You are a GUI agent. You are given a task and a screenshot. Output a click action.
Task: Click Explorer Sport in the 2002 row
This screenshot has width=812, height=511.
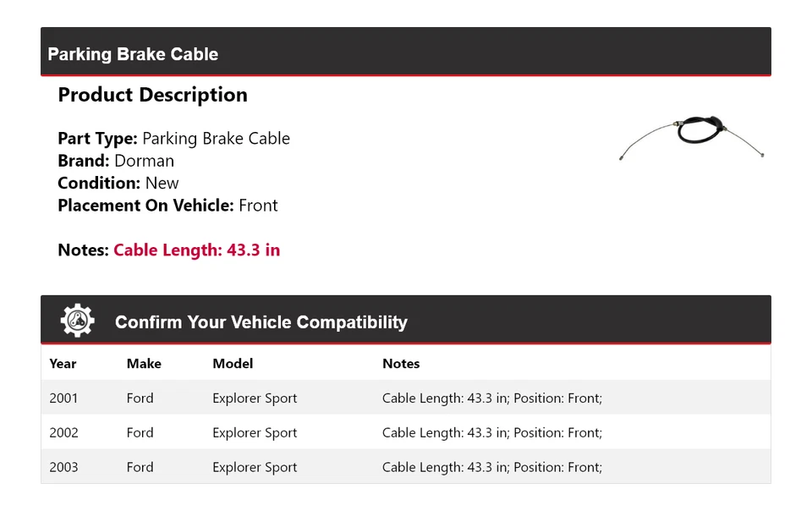[x=255, y=432]
